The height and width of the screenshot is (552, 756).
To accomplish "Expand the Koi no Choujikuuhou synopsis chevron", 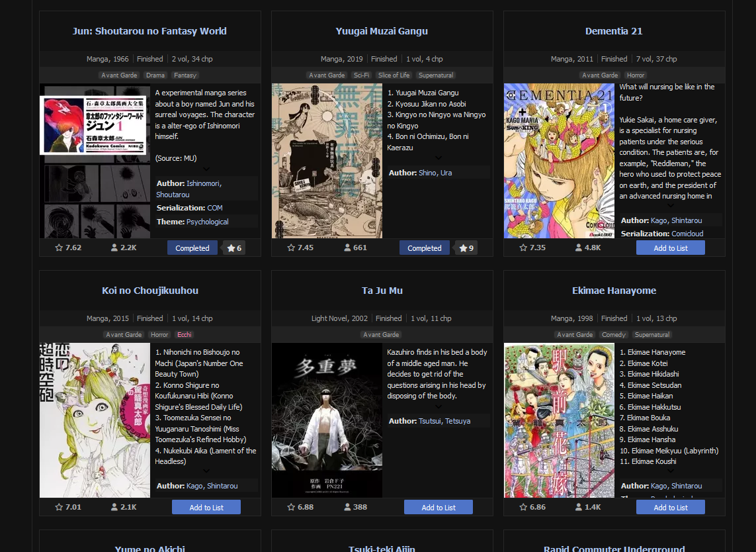I will point(206,471).
